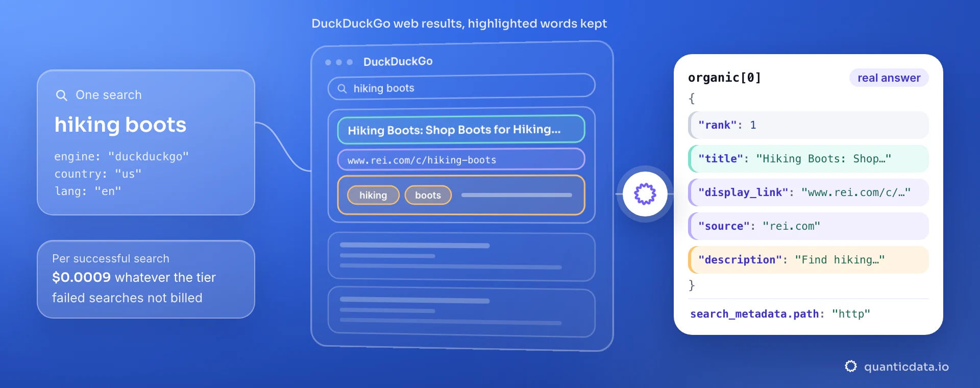The image size is (980, 388).
Task: Select the highlighted boots keyword chip
Action: point(428,195)
